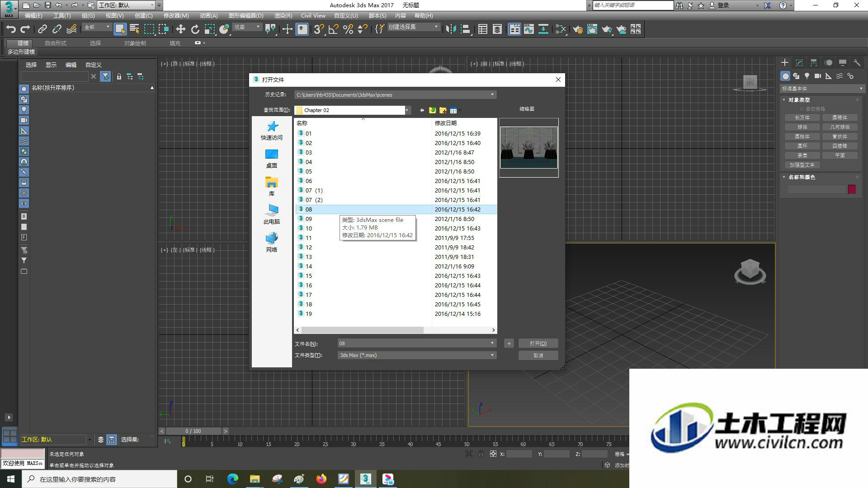Image resolution: width=868 pixels, height=488 pixels.
Task: Toggle Angle Snap in toolbar
Action: tap(333, 29)
